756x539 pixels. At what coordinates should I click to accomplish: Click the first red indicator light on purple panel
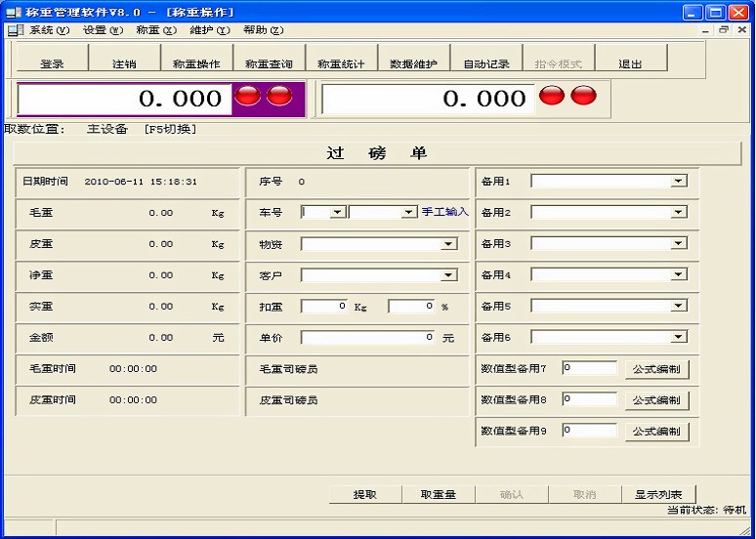(248, 96)
